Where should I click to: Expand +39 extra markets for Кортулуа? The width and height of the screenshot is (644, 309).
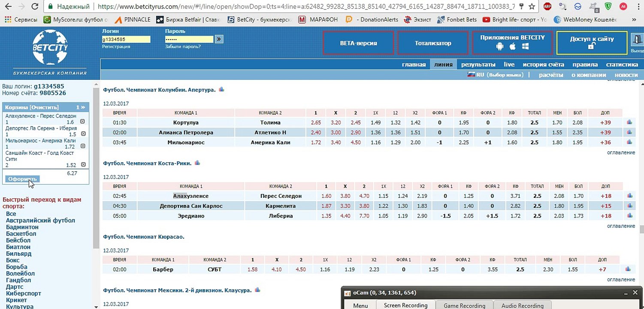[x=605, y=123]
